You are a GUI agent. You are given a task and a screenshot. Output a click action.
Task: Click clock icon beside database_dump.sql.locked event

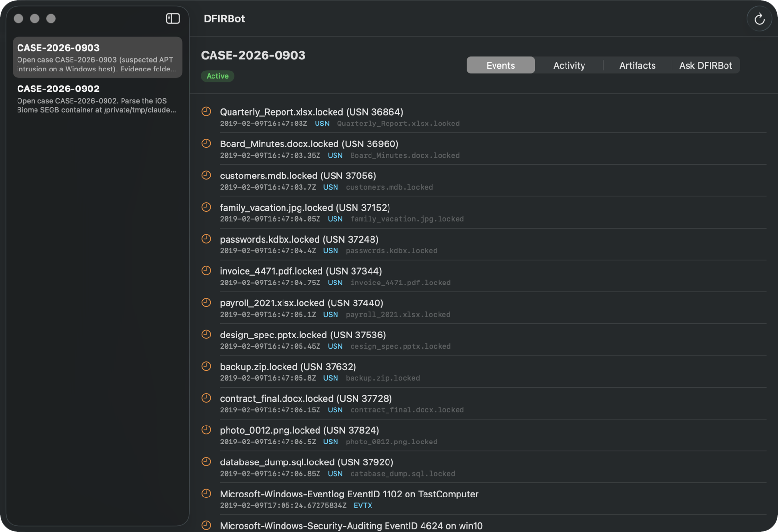[x=206, y=462]
